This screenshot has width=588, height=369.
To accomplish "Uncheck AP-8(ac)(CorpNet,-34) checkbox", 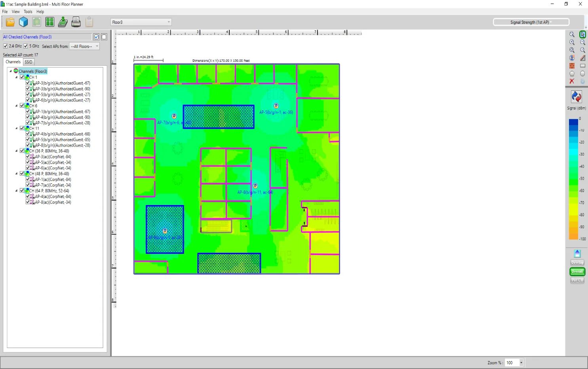I will click(28, 202).
